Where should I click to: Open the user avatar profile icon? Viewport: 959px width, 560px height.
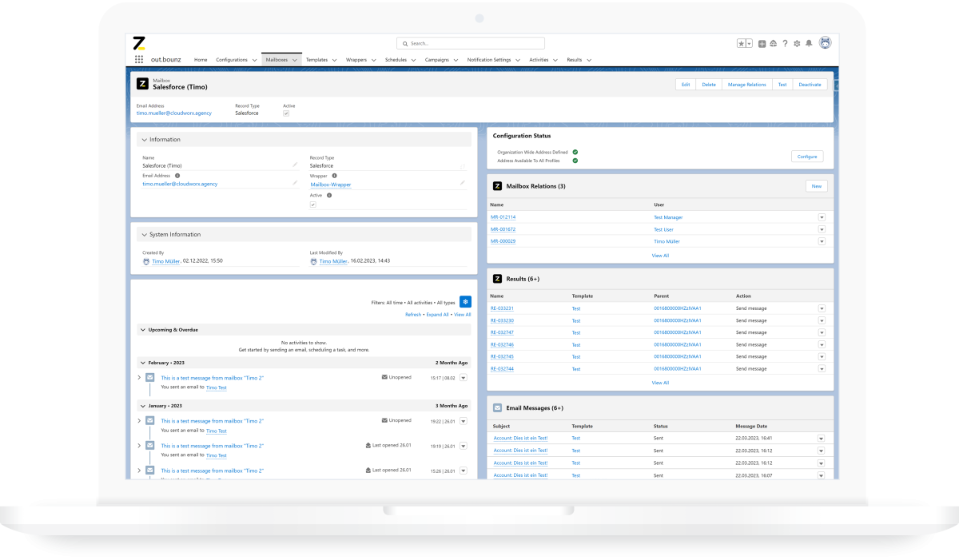(x=825, y=43)
